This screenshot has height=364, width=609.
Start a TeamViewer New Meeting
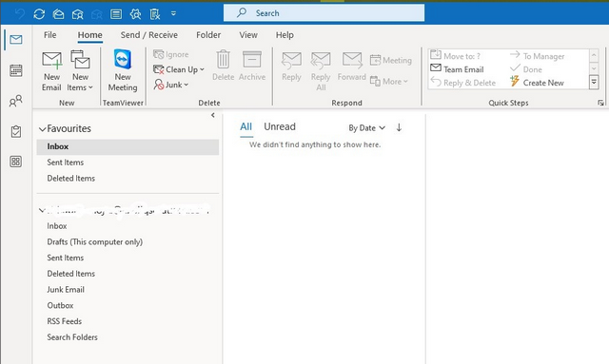(x=123, y=70)
